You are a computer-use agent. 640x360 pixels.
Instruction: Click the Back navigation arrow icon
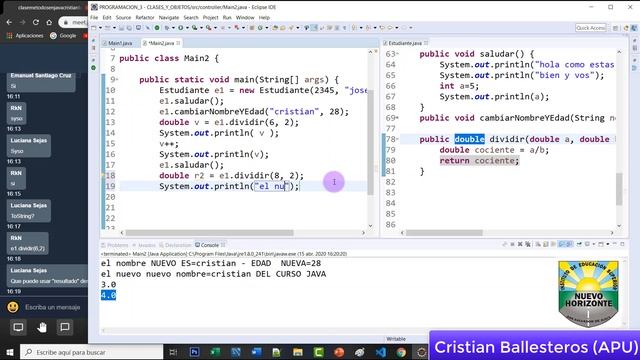coord(382,28)
